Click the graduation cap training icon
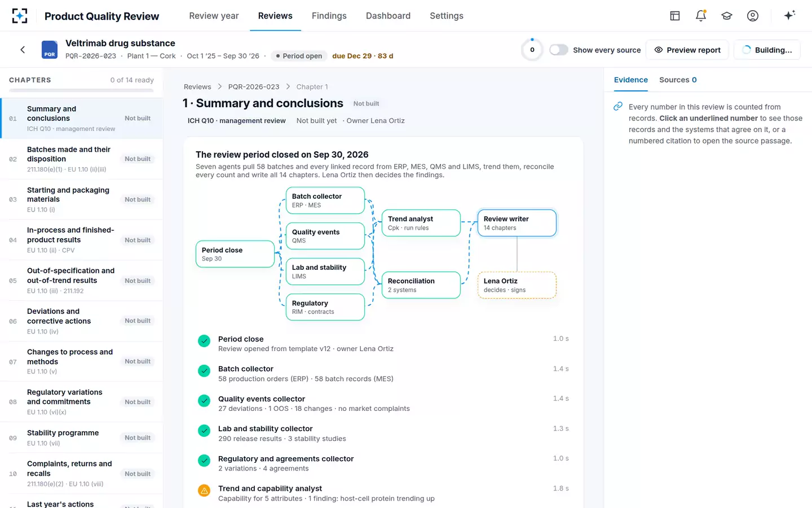This screenshot has width=812, height=508. click(727, 16)
